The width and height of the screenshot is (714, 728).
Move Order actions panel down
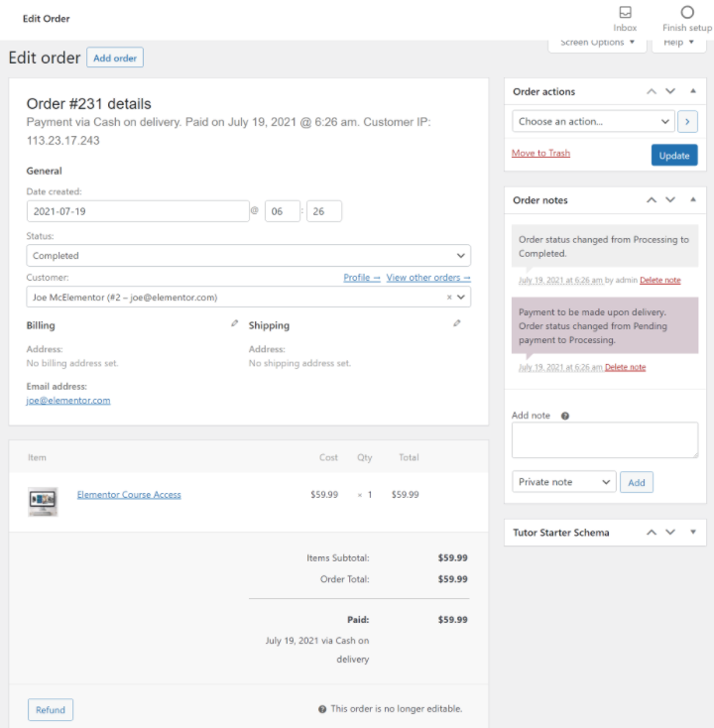pos(670,91)
